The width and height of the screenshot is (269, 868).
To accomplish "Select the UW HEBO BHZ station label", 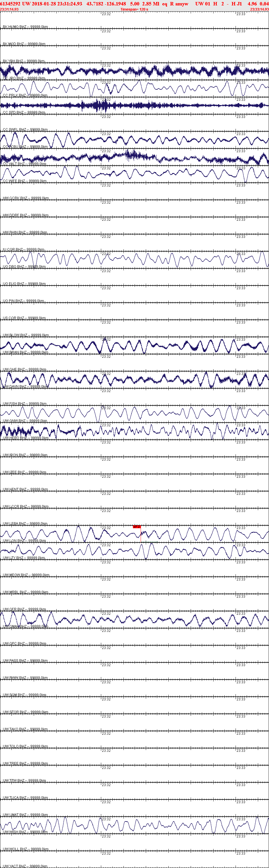I will pyautogui.click(x=26, y=438).
